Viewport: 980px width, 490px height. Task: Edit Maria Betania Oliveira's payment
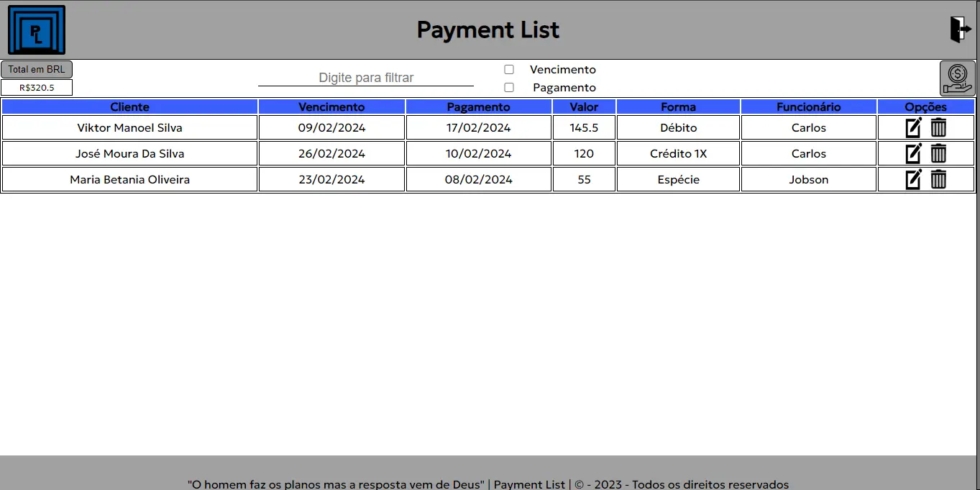point(913,180)
